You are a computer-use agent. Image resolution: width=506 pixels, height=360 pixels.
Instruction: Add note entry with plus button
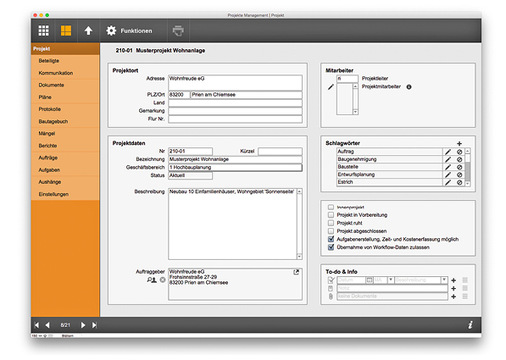453,288
